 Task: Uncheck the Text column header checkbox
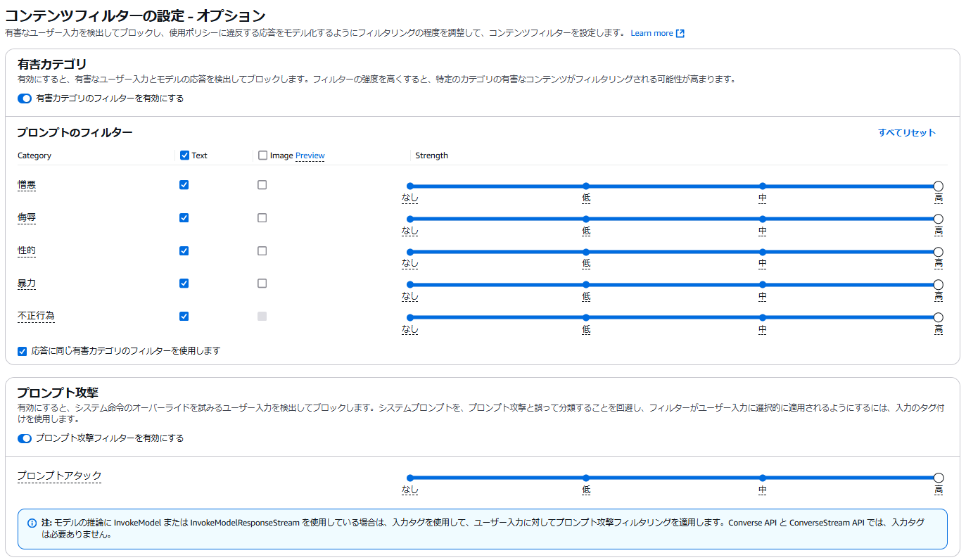click(x=184, y=155)
